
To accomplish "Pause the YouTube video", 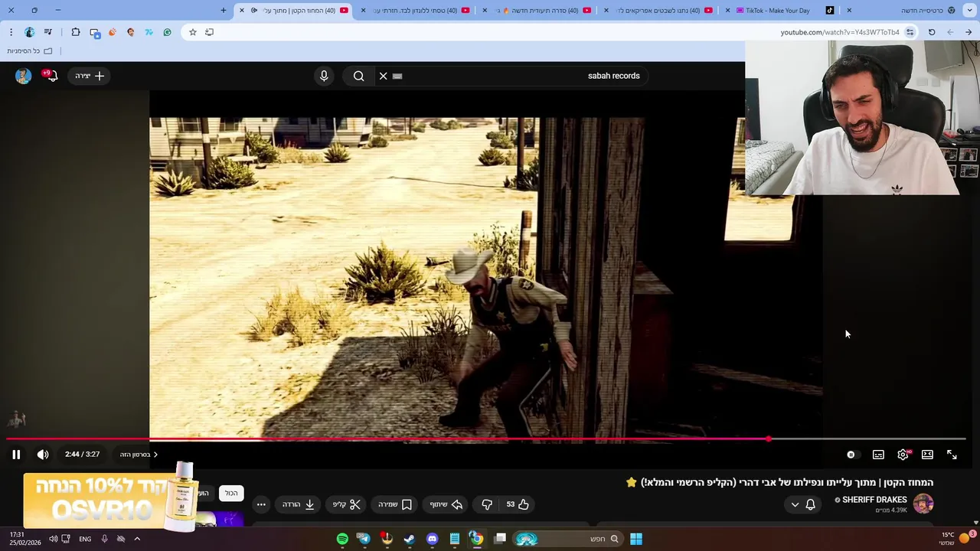I will pos(16,455).
